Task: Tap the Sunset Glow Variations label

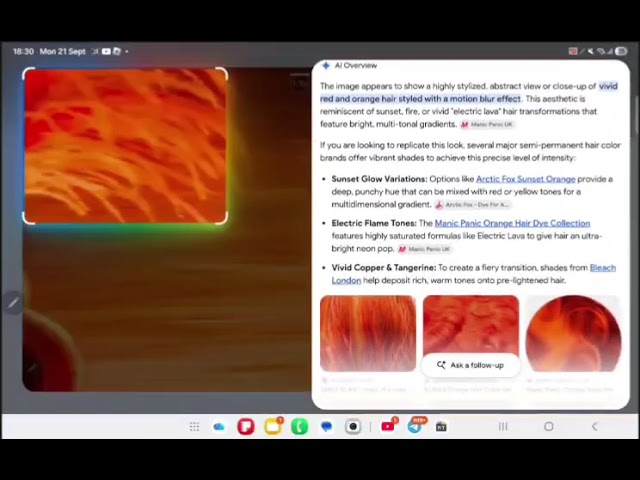Action: [379, 179]
